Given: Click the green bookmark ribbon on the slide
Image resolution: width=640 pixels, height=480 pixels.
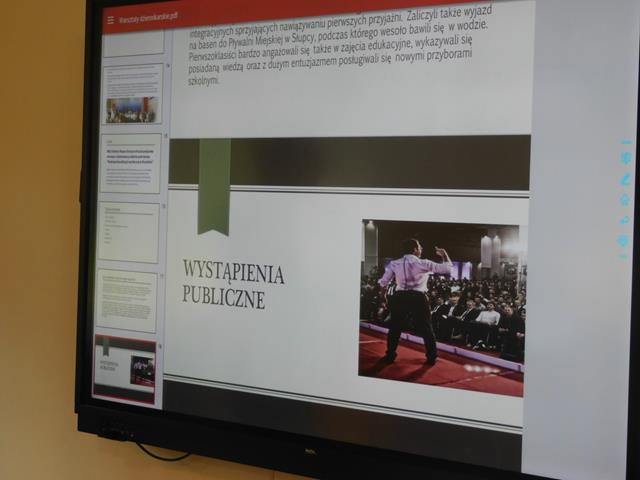Looking at the screenshot, I should click(214, 187).
